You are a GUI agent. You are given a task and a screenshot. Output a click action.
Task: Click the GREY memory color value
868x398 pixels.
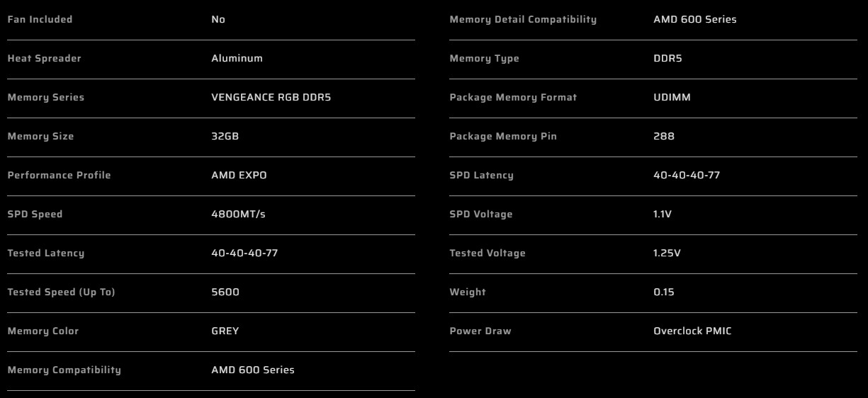point(225,331)
